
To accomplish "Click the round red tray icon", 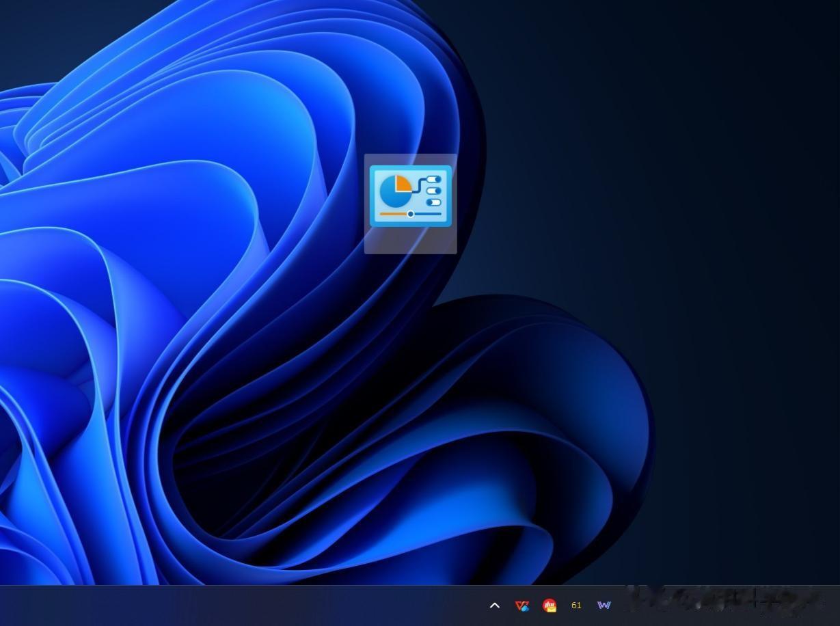I will click(x=549, y=605).
